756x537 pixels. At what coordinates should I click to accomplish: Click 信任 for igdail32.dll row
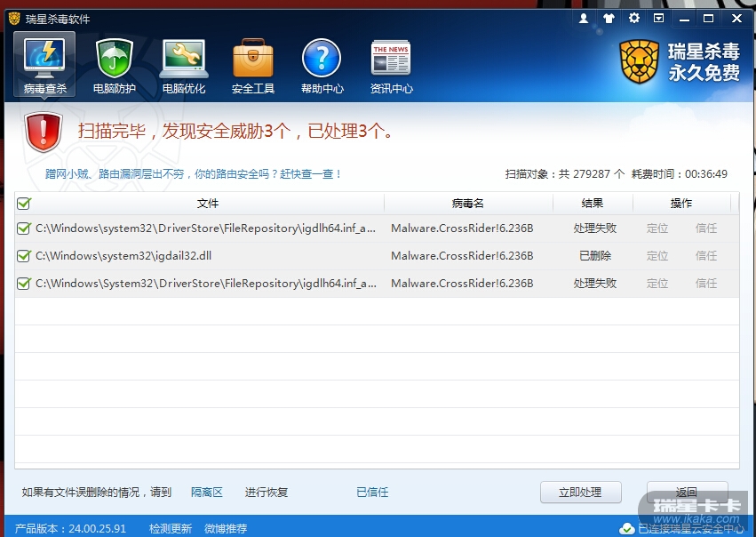(706, 256)
